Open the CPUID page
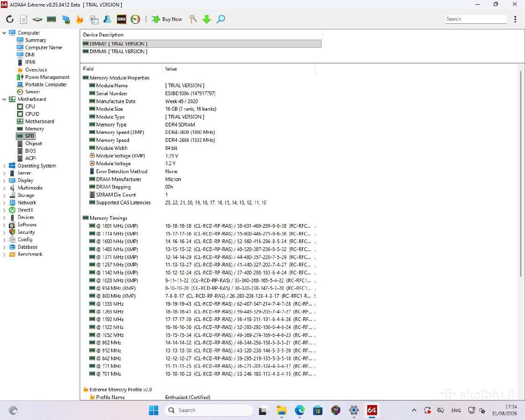This screenshot has height=420, width=525. pos(32,114)
